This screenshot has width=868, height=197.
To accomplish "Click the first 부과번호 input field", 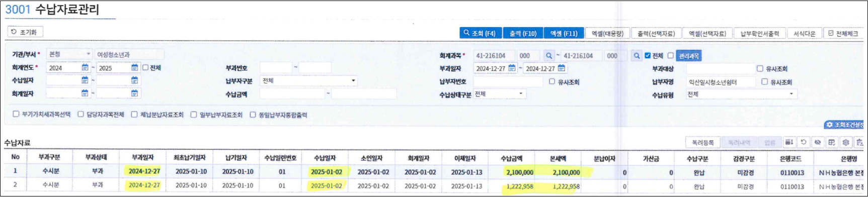I will tap(276, 67).
